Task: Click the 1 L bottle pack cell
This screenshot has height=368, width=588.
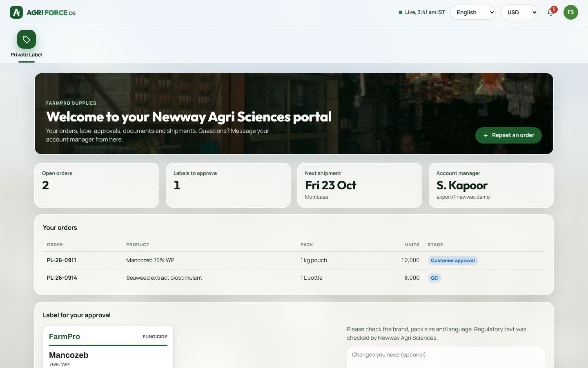Action: [x=312, y=278]
